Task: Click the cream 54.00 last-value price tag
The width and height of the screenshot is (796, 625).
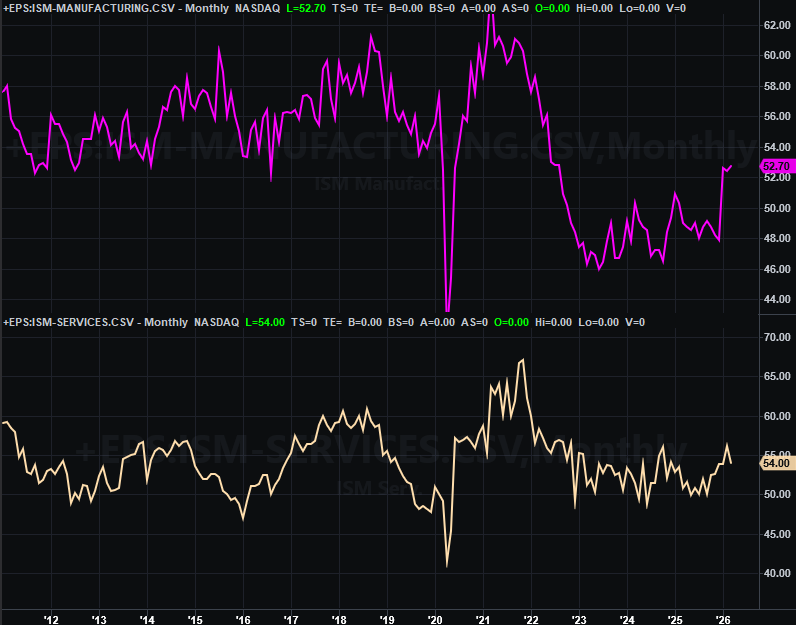Action: click(x=776, y=463)
